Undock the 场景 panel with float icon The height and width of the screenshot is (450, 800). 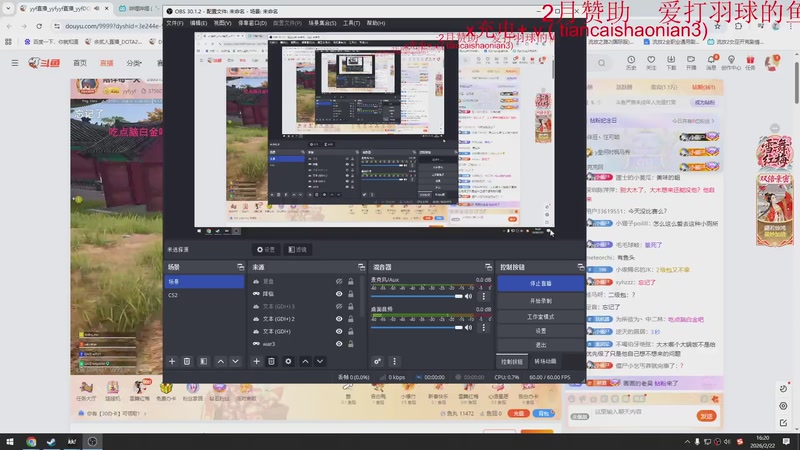[240, 267]
